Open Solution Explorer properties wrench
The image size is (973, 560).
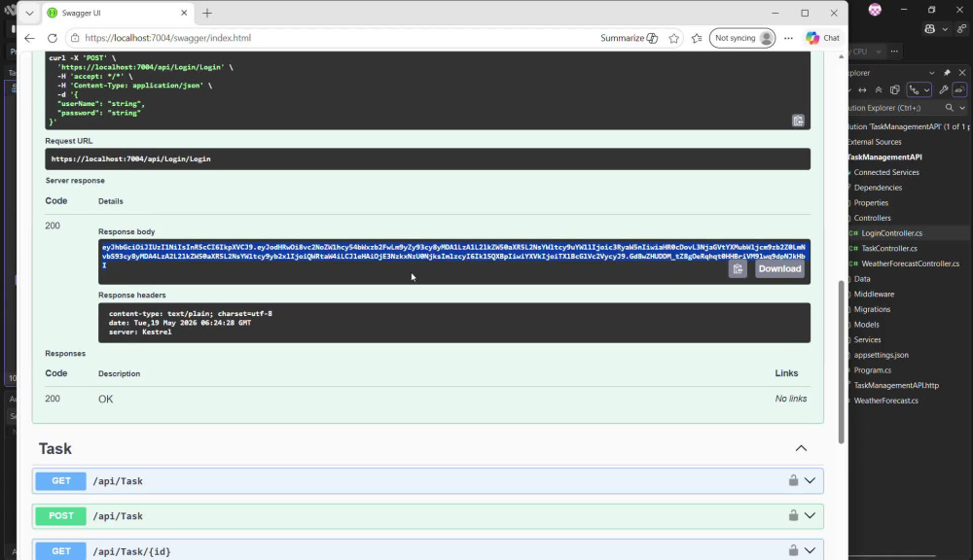click(x=943, y=89)
